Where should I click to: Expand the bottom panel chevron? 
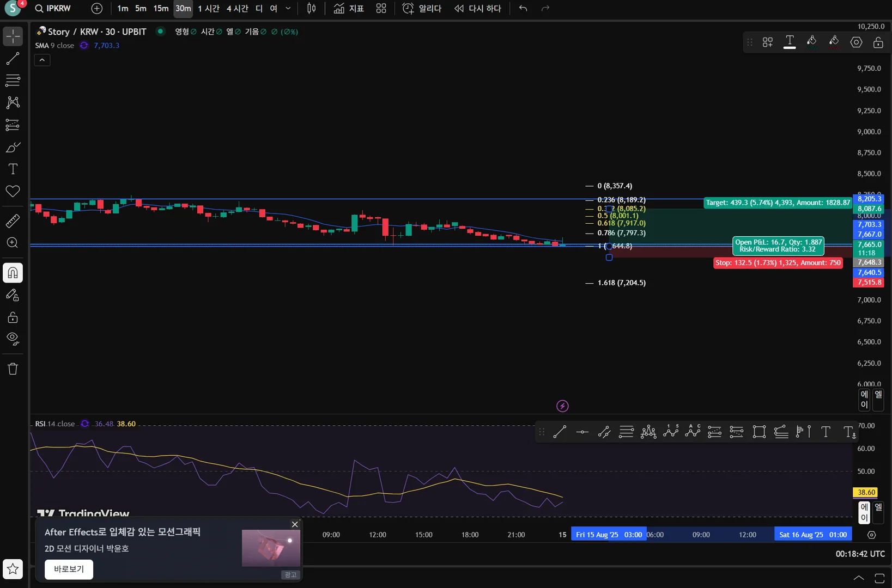pos(859,578)
